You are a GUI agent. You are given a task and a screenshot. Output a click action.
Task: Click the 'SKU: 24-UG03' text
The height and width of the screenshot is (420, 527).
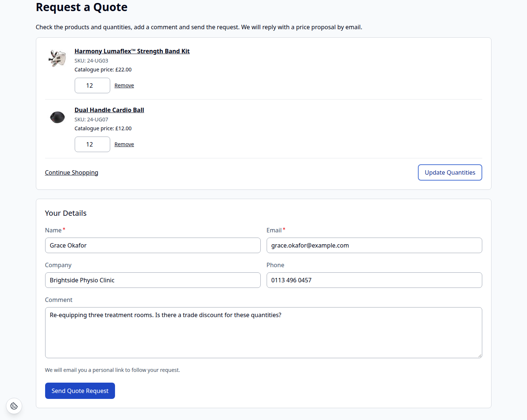pos(91,61)
